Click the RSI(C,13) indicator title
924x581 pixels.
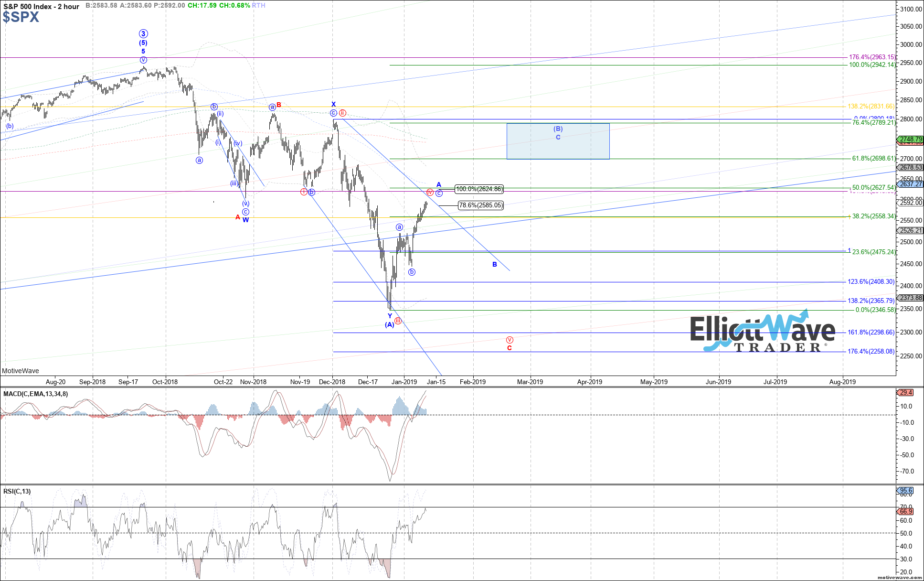pyautogui.click(x=17, y=491)
